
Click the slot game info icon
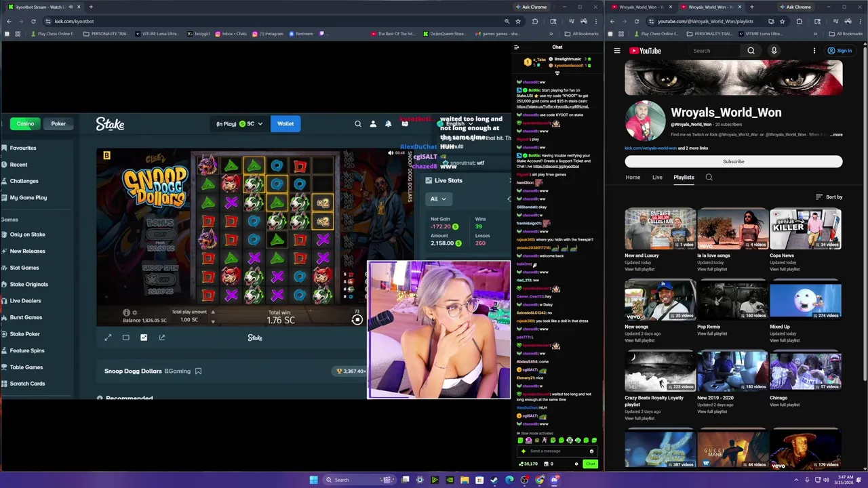tap(126, 312)
